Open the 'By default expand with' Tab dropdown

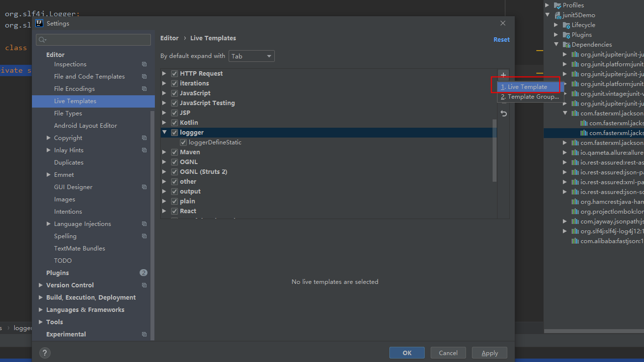(252, 56)
